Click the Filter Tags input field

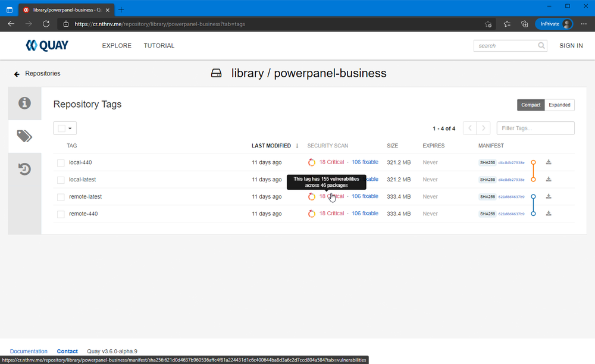tap(535, 128)
